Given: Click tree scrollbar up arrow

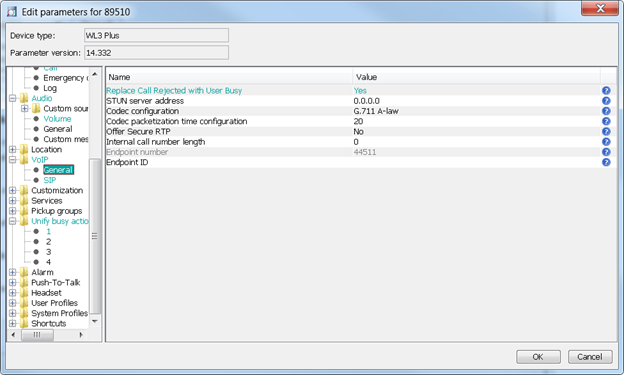Looking at the screenshot, I should [95, 74].
